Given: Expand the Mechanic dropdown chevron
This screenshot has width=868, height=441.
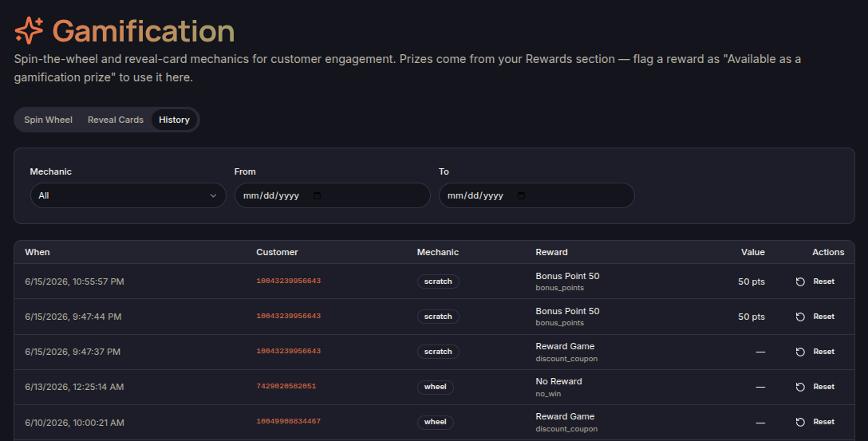Looking at the screenshot, I should coord(213,196).
